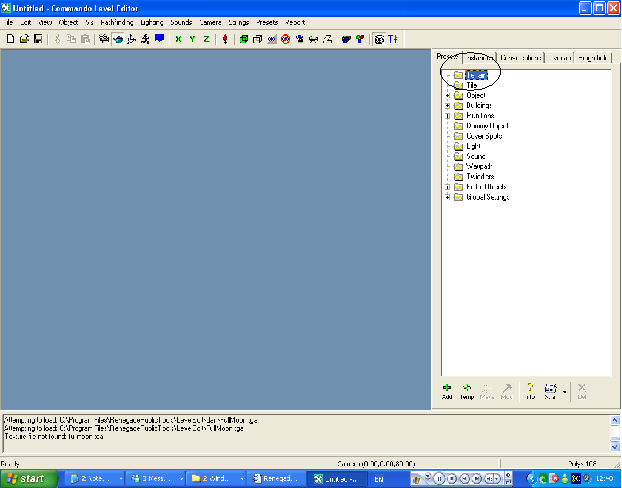The image size is (622, 488).
Task: Toggle the Z axis restriction
Action: coord(206,39)
